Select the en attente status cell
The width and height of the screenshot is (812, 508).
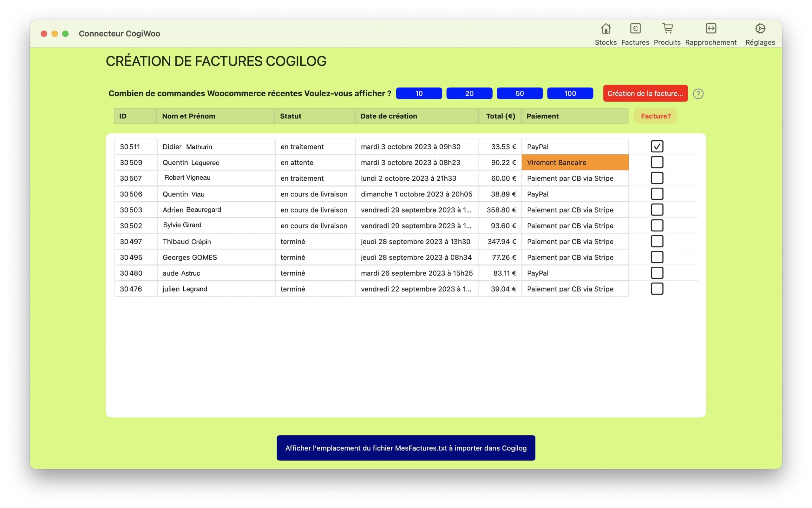coord(315,162)
